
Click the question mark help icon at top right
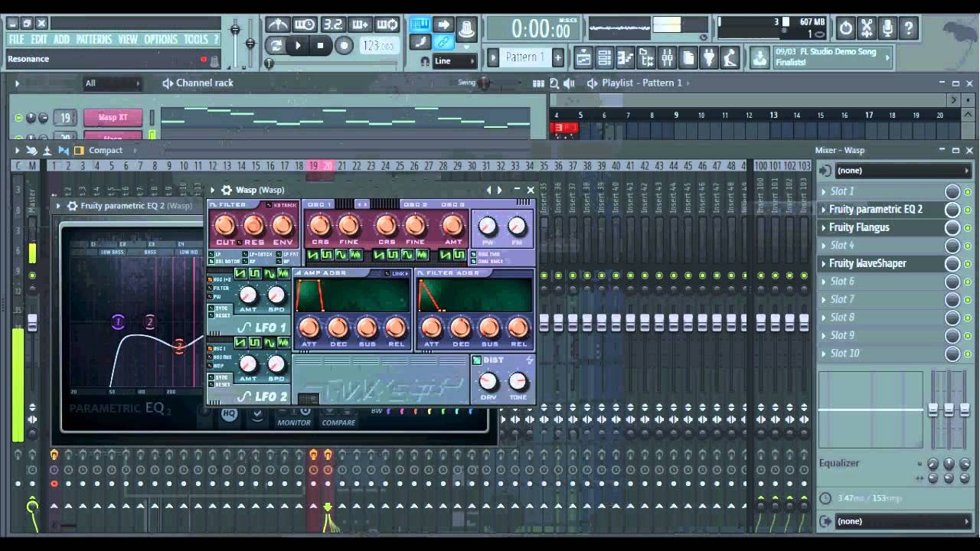[909, 28]
